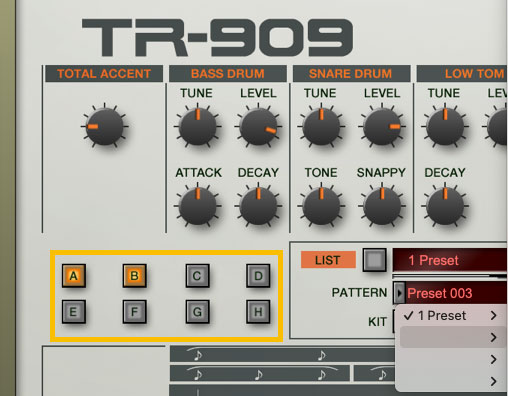Select pattern bank A button

74,276
